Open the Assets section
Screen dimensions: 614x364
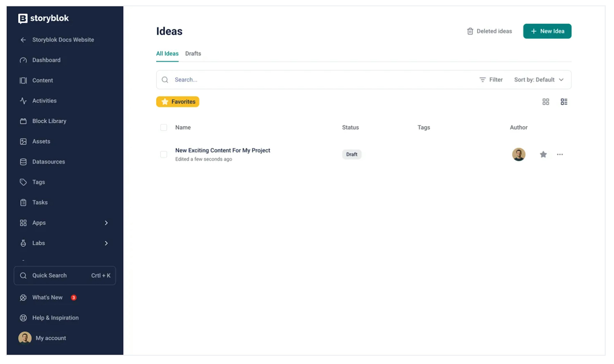pyautogui.click(x=41, y=141)
